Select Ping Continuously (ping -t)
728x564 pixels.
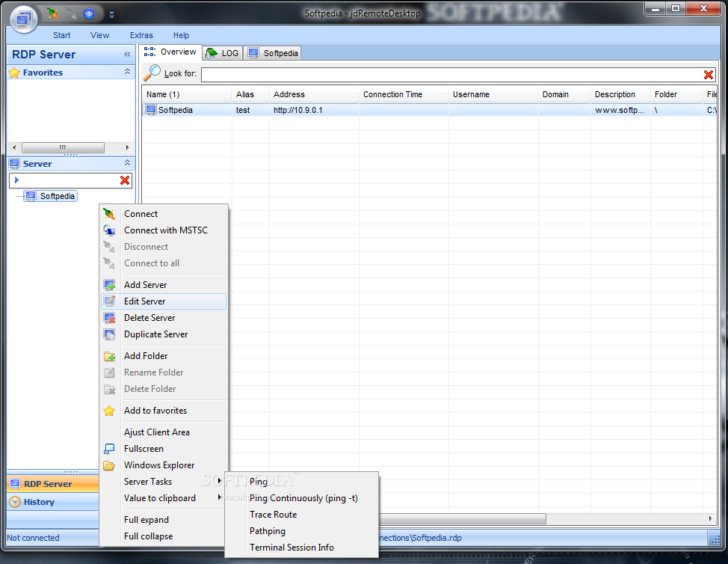click(x=302, y=498)
